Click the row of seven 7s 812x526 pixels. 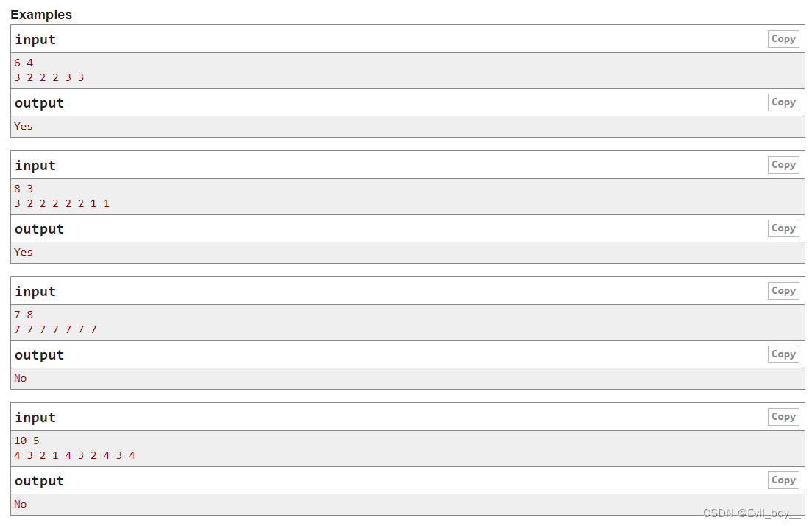[54, 329]
